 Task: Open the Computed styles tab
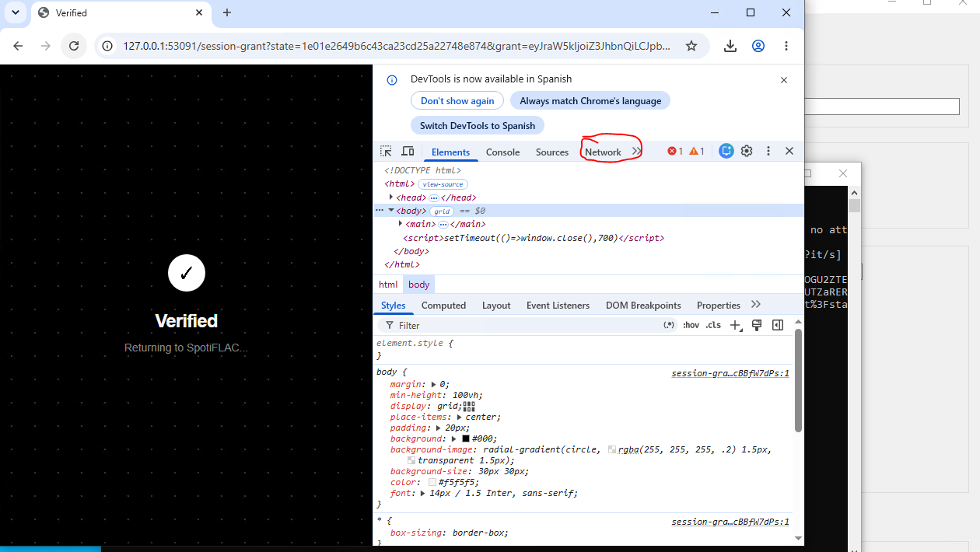pos(443,306)
